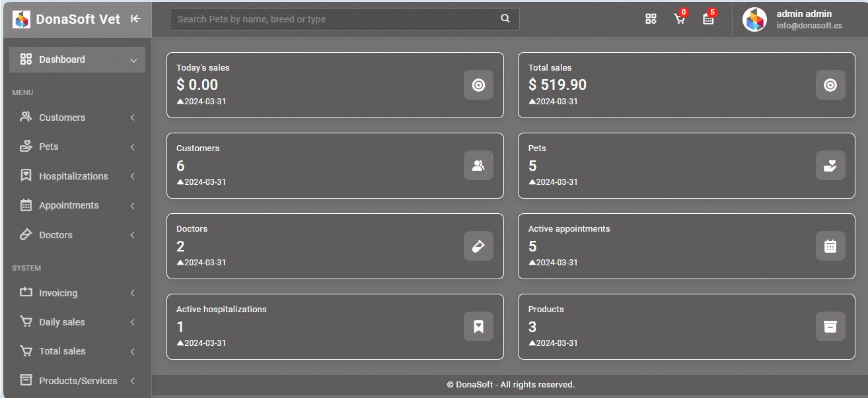The height and width of the screenshot is (398, 868).
Task: Expand the Products/Services submenu chevron
Action: click(133, 381)
